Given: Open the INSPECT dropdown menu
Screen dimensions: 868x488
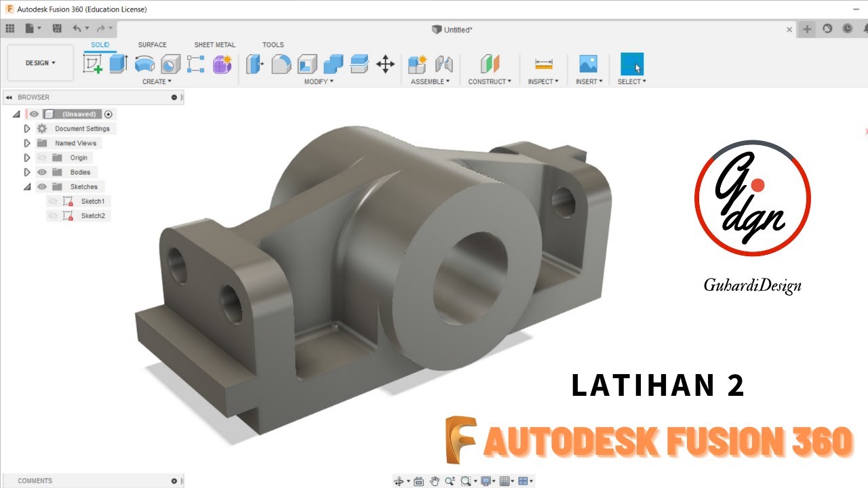Looking at the screenshot, I should tap(543, 81).
